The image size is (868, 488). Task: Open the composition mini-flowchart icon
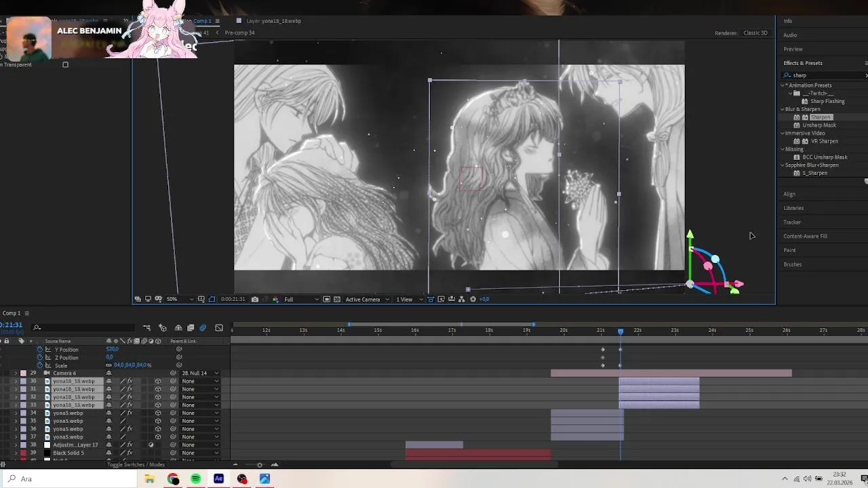146,328
